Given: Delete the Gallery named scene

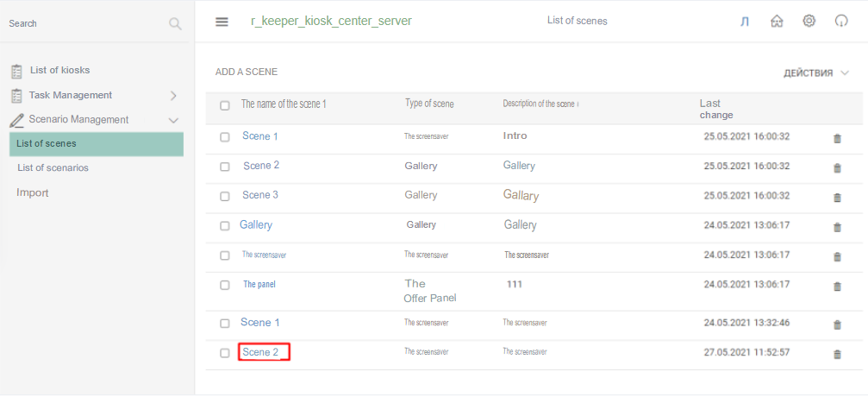Looking at the screenshot, I should [x=837, y=227].
